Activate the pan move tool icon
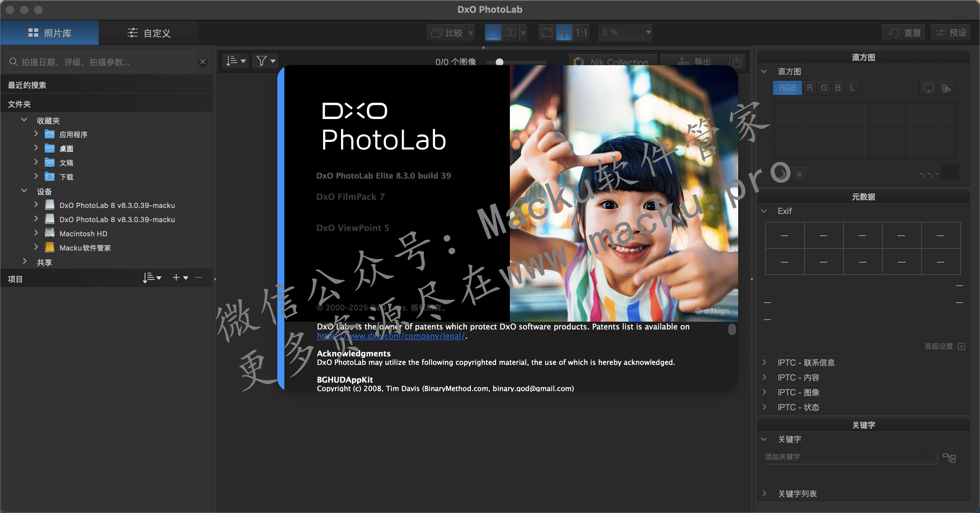The width and height of the screenshot is (980, 513). click(x=564, y=33)
